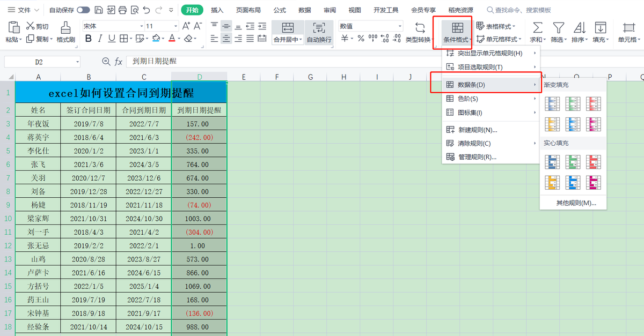This screenshot has height=336, width=644.
Task: Click the 筛选 funnel icon
Action: point(559,28)
